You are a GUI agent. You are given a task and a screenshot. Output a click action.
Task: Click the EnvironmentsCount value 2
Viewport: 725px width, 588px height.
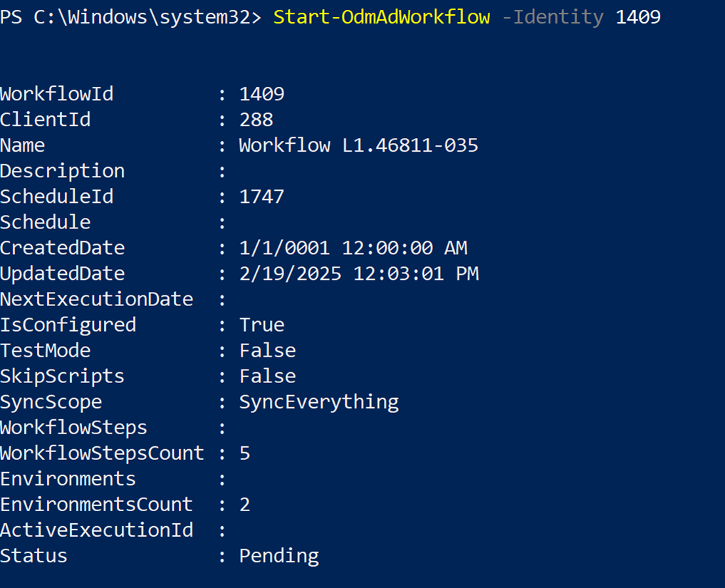[x=245, y=505]
